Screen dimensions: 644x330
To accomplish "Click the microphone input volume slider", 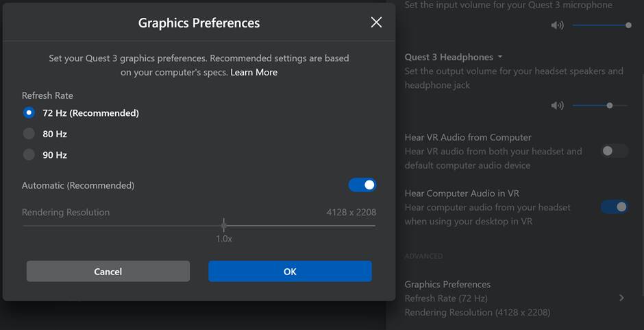I will (x=600, y=25).
